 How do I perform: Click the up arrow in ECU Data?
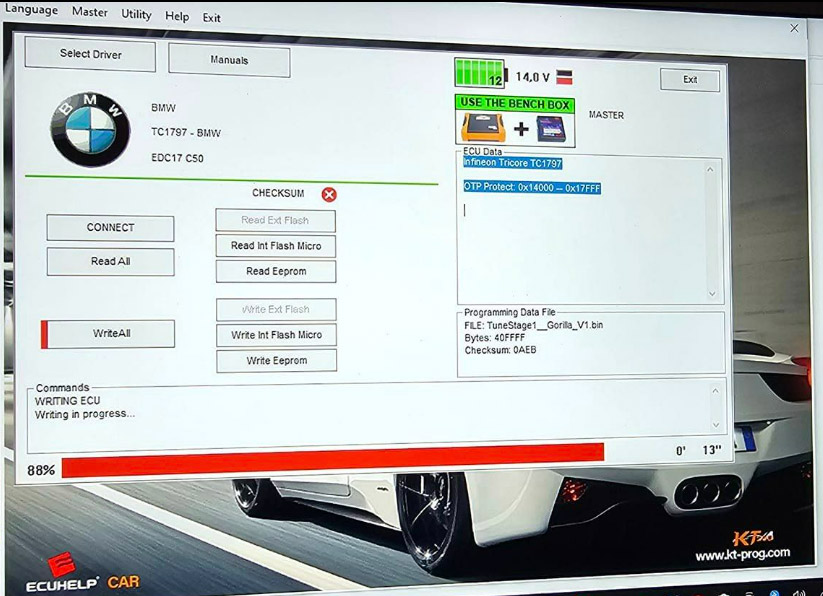(x=710, y=169)
